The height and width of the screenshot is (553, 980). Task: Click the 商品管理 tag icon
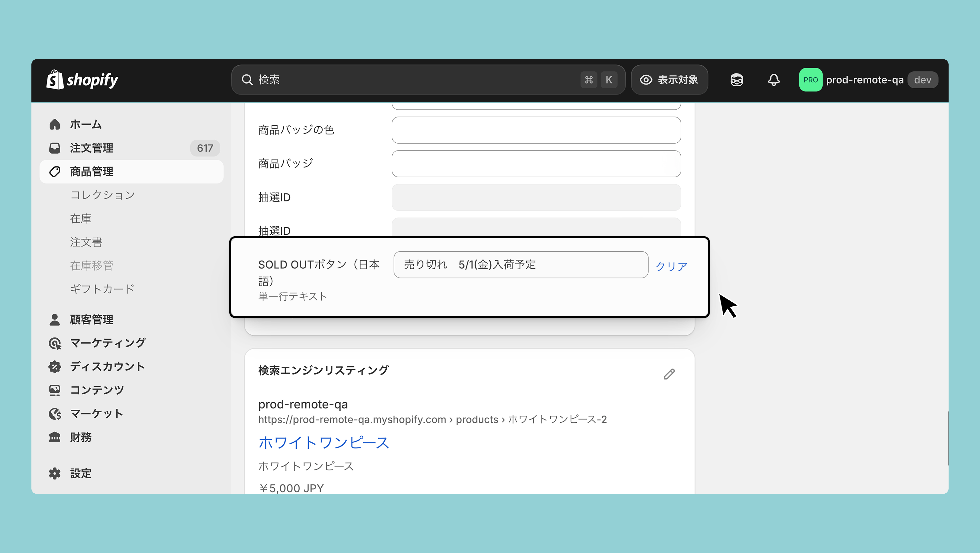pos(55,172)
